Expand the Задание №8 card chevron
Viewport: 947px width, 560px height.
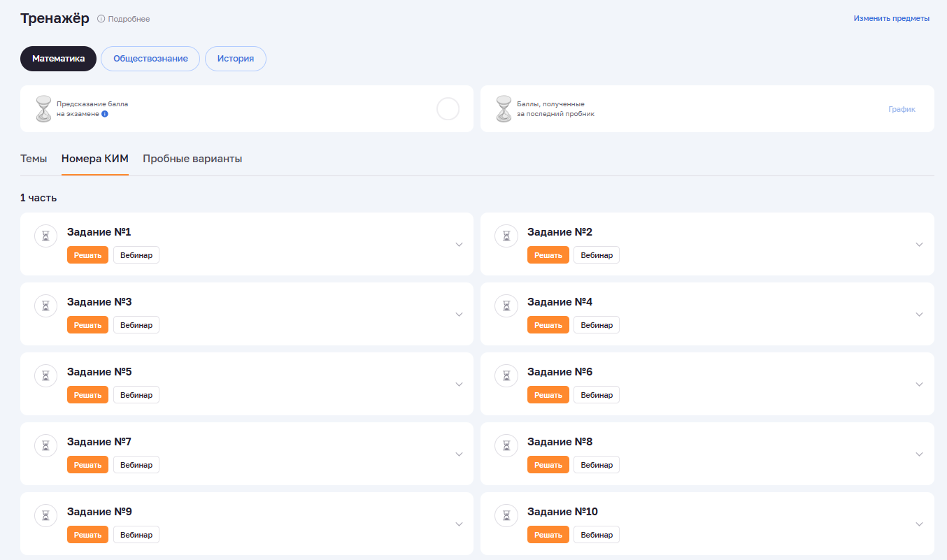[919, 454]
